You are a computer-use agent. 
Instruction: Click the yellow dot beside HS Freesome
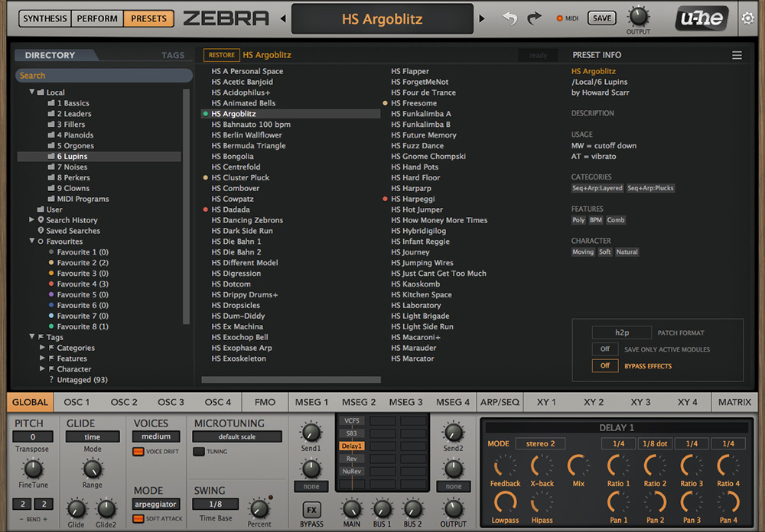tap(385, 103)
